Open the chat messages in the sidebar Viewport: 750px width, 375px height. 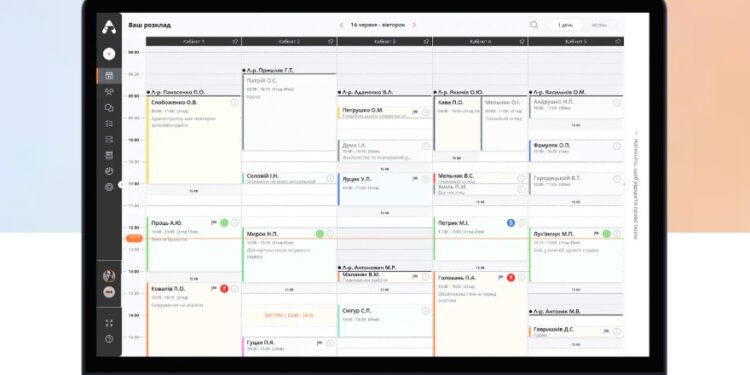point(109,108)
